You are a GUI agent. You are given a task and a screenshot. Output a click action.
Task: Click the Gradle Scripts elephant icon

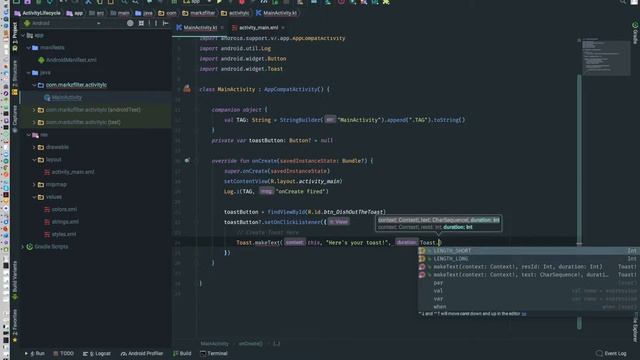tap(30, 247)
